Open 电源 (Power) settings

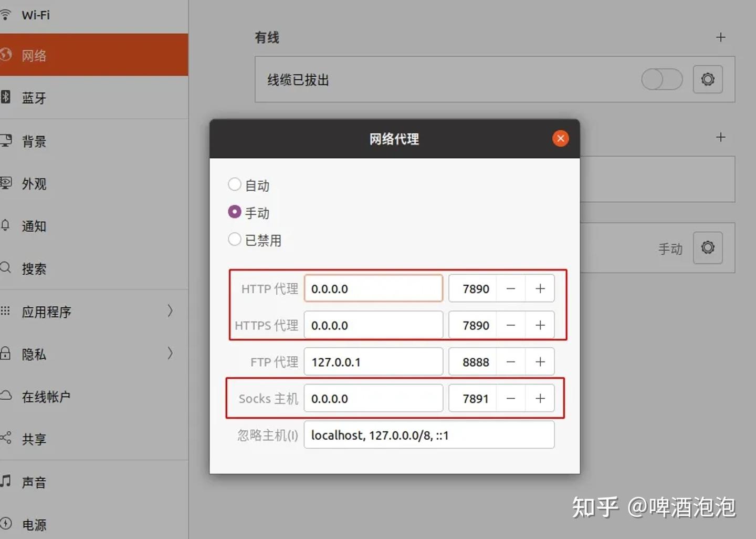[x=34, y=524]
